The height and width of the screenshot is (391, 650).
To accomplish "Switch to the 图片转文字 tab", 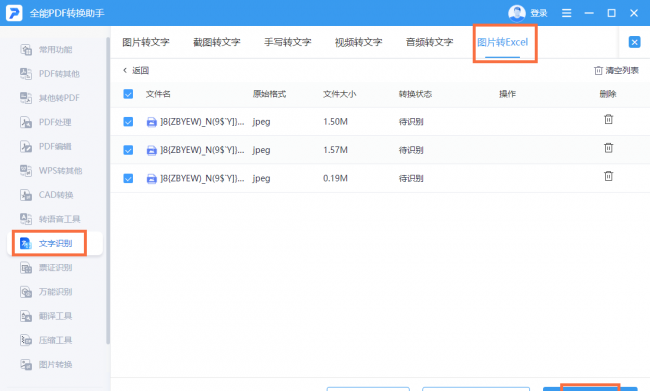I will (146, 42).
